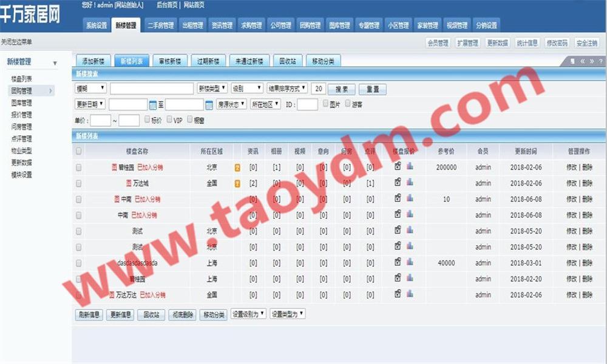Switch to 二手房管理 top menu
The width and height of the screenshot is (607, 364).
coord(161,25)
